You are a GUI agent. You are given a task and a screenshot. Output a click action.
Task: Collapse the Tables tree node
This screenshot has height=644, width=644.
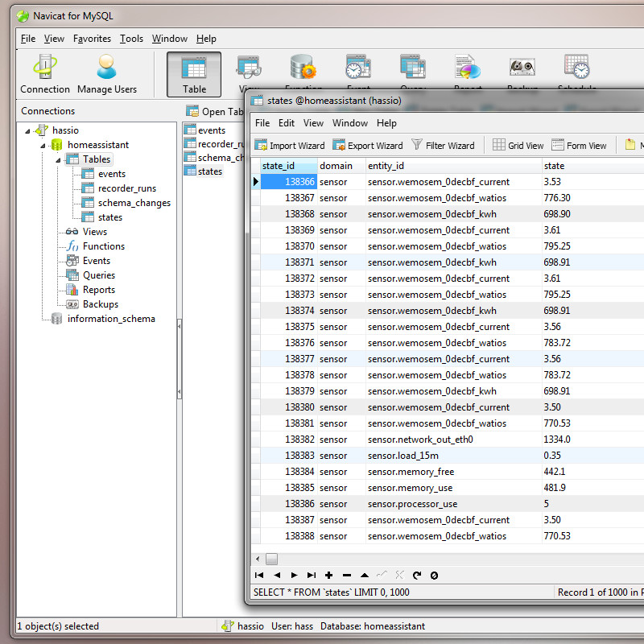[x=58, y=159]
